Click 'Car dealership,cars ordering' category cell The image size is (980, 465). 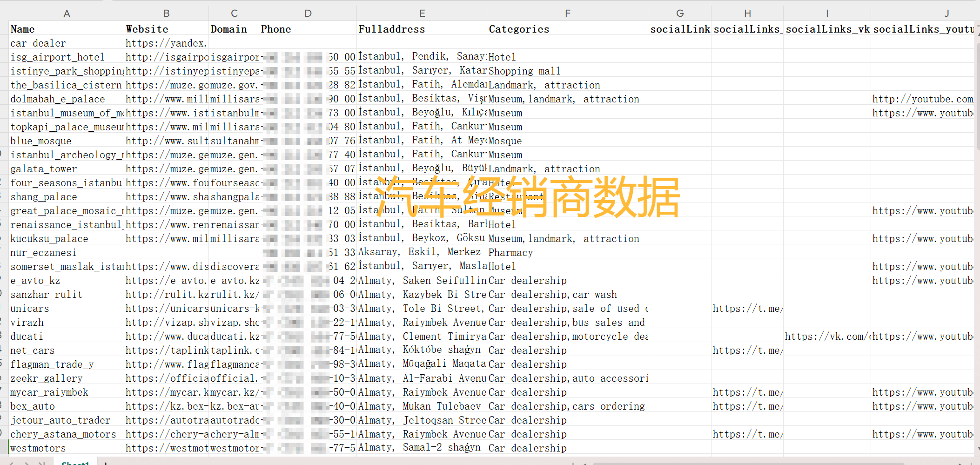click(x=568, y=406)
